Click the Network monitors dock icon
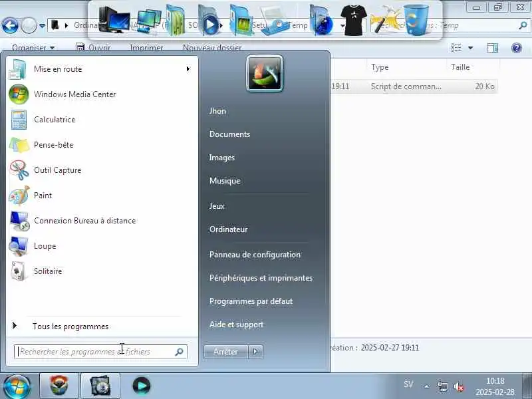 (x=148, y=21)
